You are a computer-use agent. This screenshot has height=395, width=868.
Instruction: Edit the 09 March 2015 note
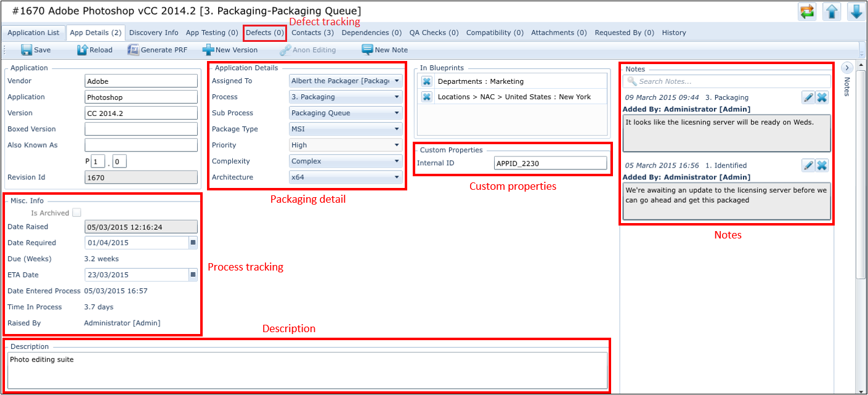pyautogui.click(x=808, y=97)
